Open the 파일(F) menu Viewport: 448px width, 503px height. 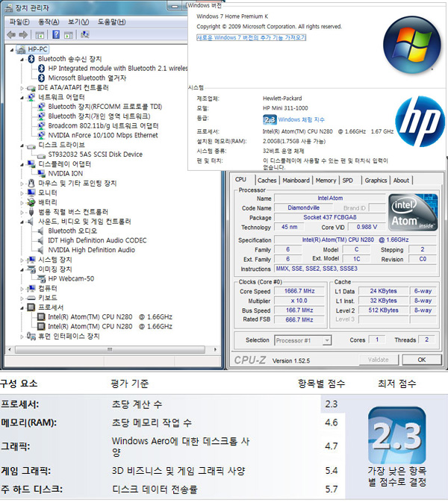click(x=19, y=22)
